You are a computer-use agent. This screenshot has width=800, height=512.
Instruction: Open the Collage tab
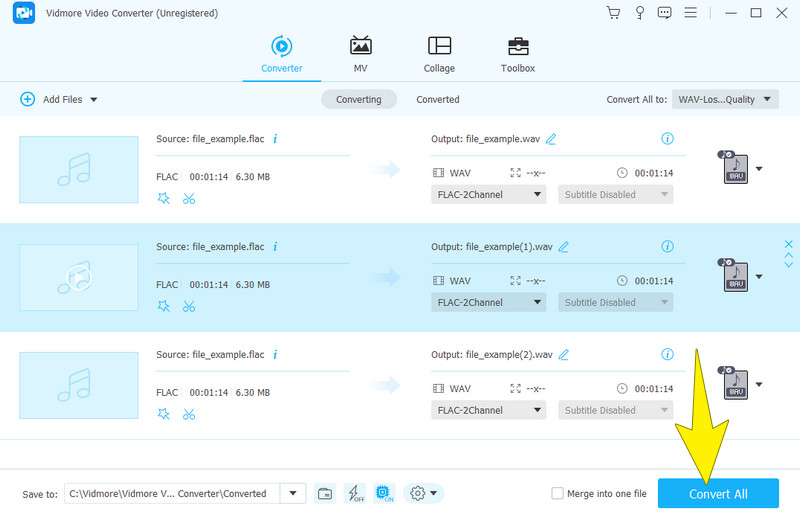[x=439, y=55]
